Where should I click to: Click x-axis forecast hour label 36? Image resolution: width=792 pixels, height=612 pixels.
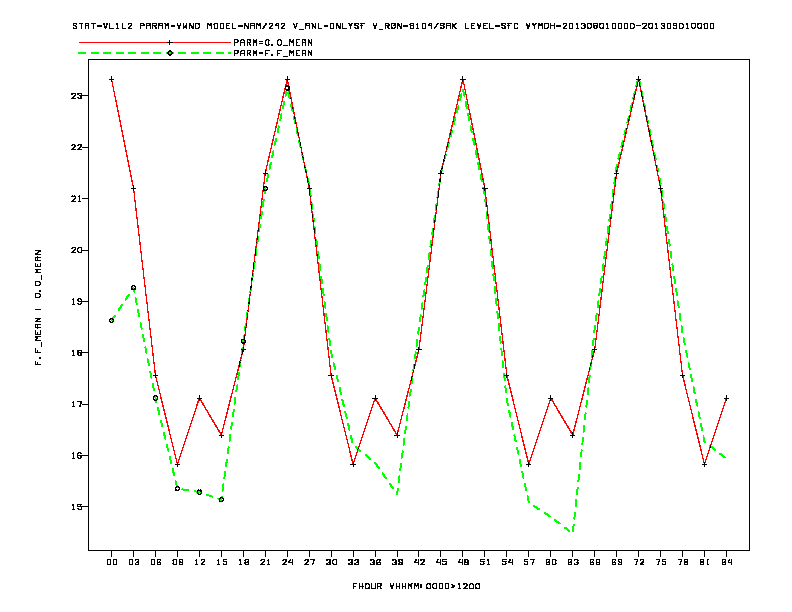point(375,562)
